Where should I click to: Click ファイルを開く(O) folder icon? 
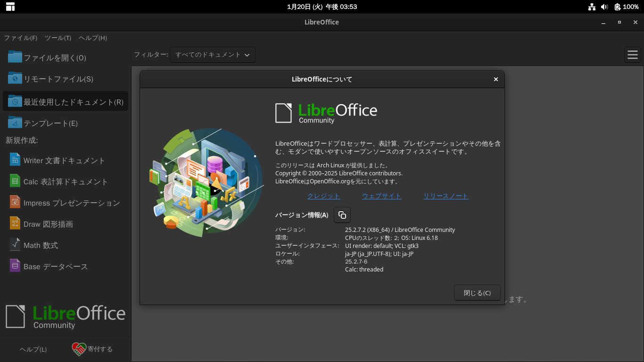[15, 57]
